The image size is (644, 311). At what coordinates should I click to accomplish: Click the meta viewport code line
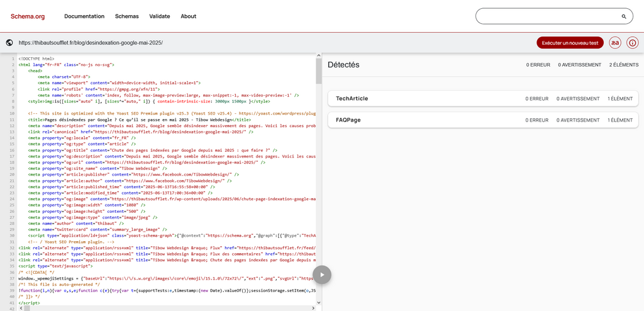[119, 82]
